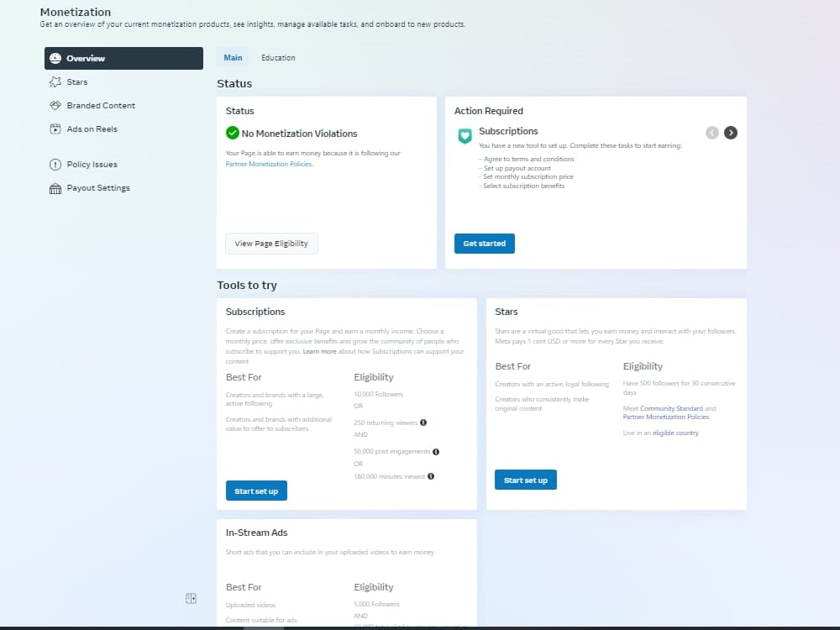Switch to the Education tab
Viewport: 840px width, 630px height.
[278, 58]
